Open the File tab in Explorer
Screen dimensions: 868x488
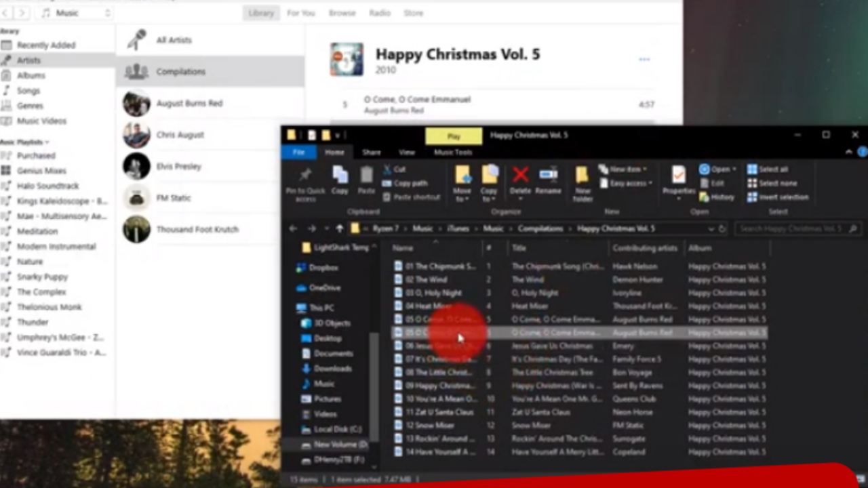(298, 152)
